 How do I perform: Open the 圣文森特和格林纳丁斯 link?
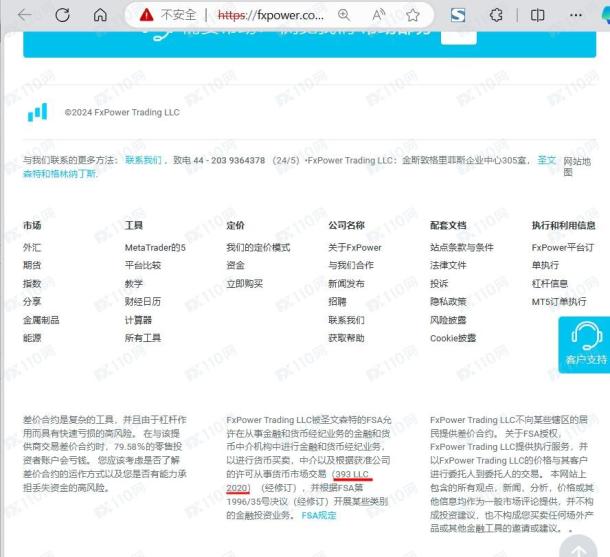60,173
